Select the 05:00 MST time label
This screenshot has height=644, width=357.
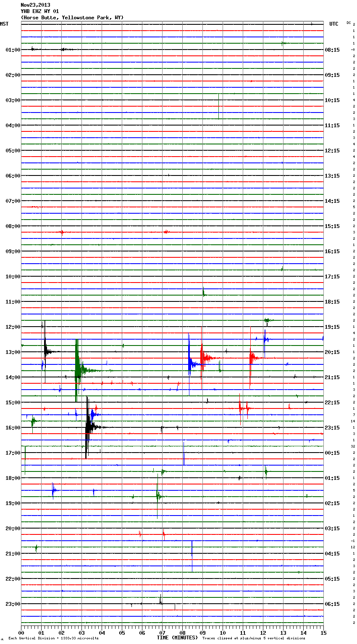(13, 151)
